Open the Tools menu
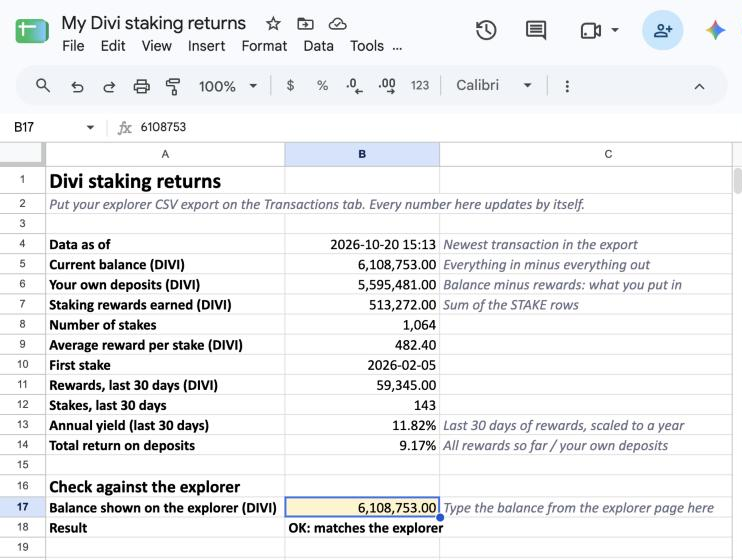 click(x=367, y=46)
